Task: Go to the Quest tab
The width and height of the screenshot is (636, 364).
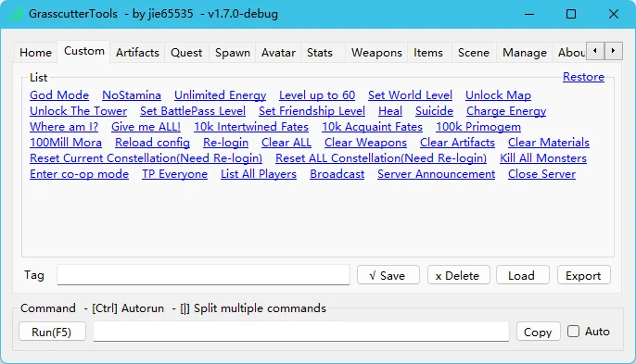Action: point(186,53)
